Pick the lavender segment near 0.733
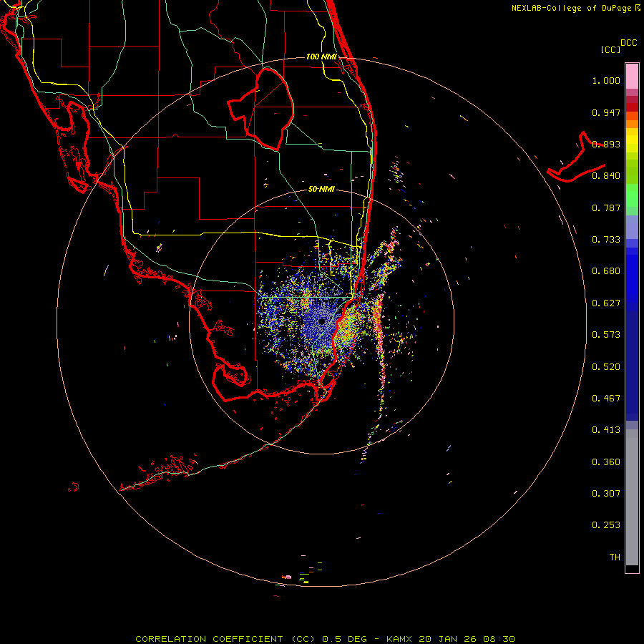This screenshot has height=644, width=644. pyautogui.click(x=632, y=227)
